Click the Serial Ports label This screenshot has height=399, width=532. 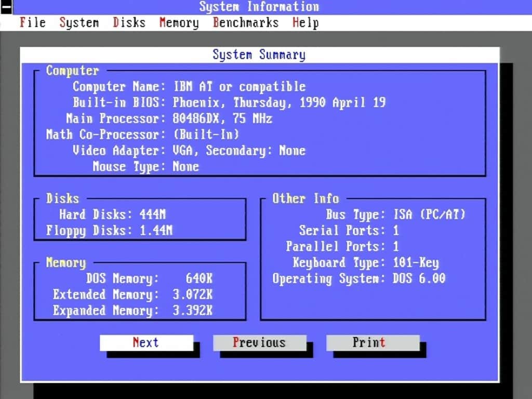pos(342,230)
